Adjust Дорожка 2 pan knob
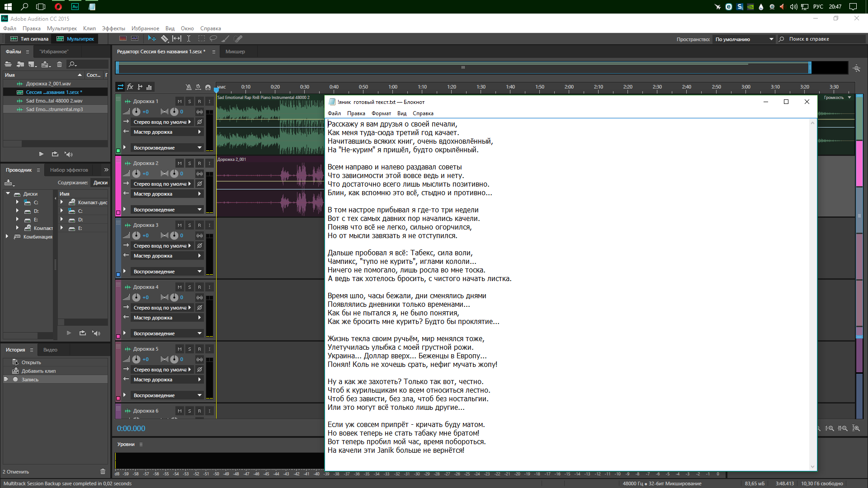 (x=174, y=174)
